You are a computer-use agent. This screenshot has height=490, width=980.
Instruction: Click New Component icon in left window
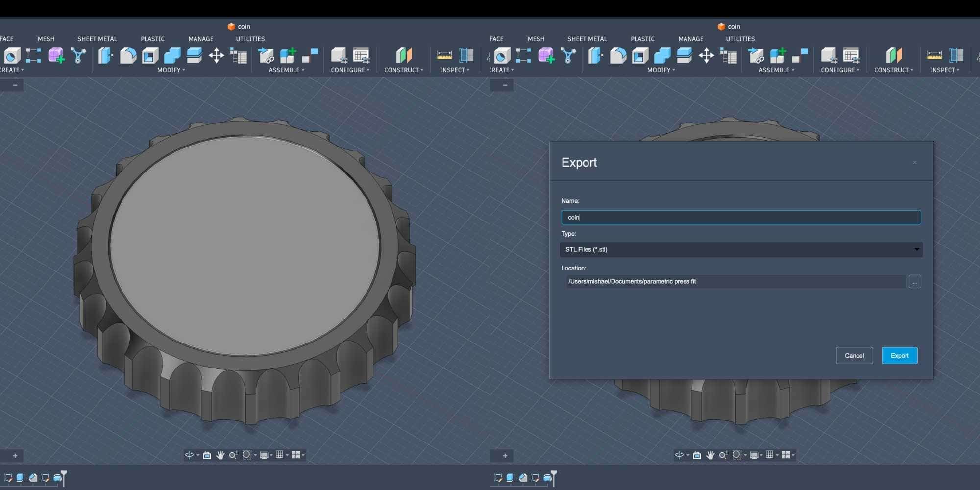(x=288, y=56)
